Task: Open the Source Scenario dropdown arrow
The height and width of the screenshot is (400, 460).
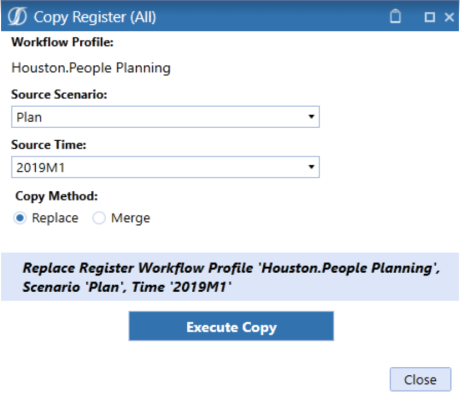Action: click(311, 117)
